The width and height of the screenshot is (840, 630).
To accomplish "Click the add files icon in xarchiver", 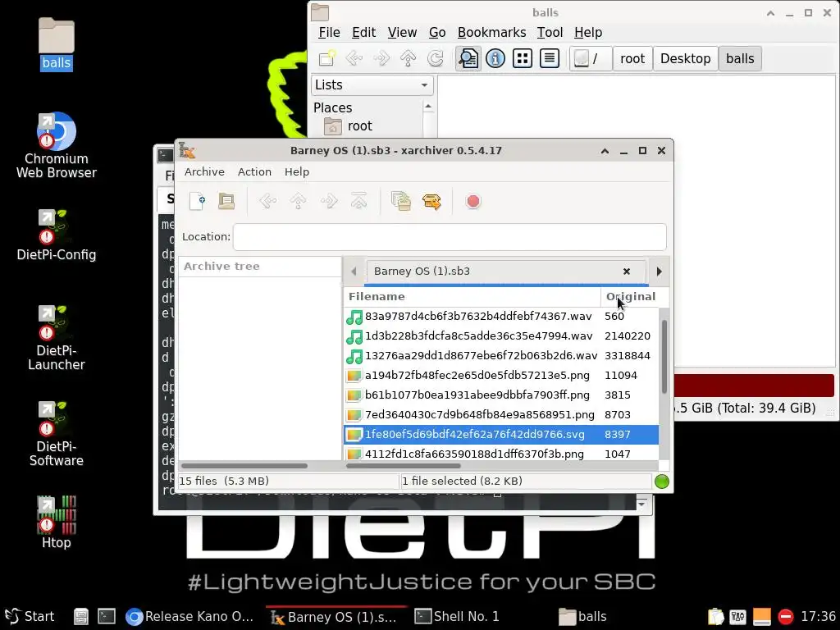I will pos(400,202).
